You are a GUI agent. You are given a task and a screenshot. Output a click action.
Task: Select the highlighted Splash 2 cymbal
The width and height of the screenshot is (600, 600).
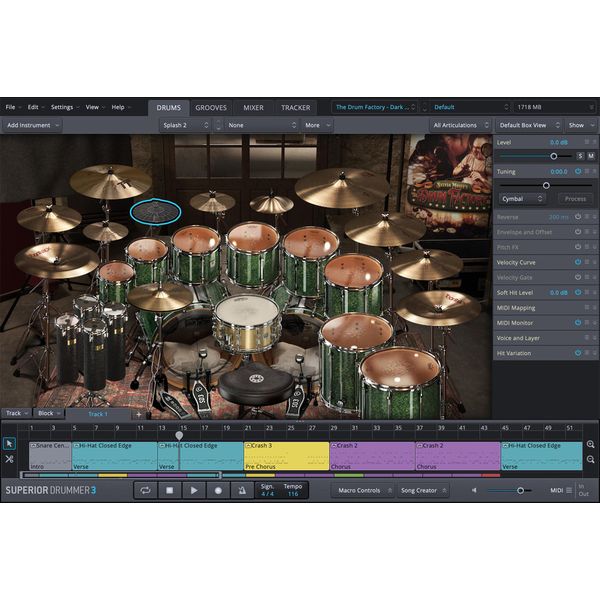click(155, 211)
